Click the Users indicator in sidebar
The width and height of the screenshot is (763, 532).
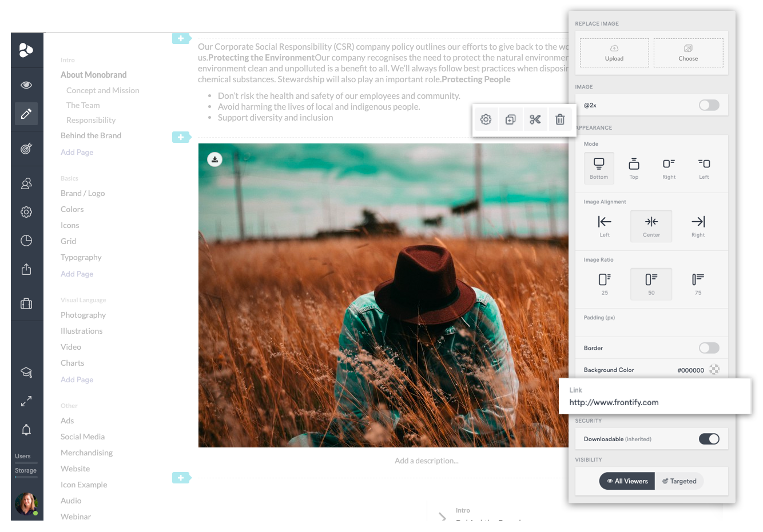tap(26, 458)
